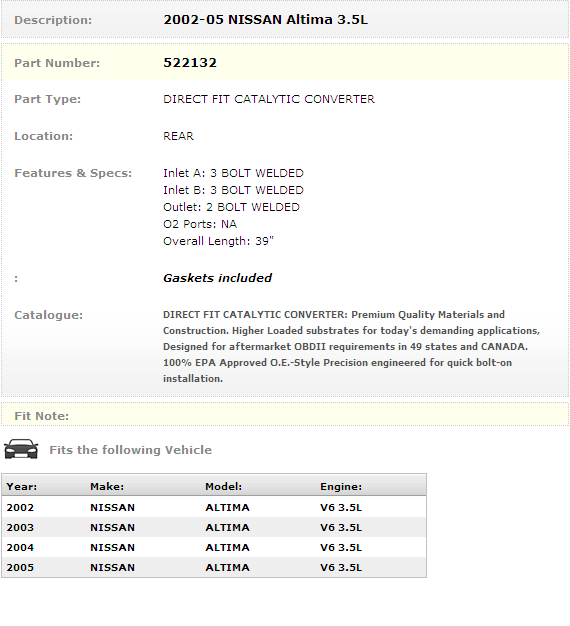Screen dimensions: 570x626
Task: Click the Fit Note label
Action: 42,416
